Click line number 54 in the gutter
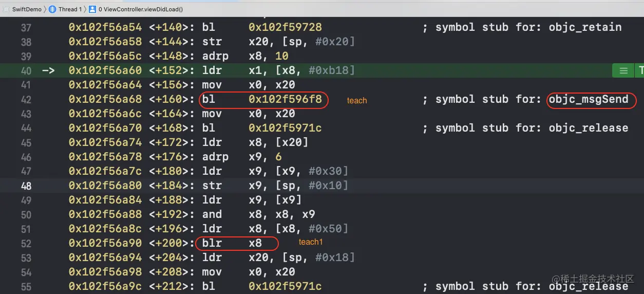This screenshot has height=294, width=644. tap(26, 272)
